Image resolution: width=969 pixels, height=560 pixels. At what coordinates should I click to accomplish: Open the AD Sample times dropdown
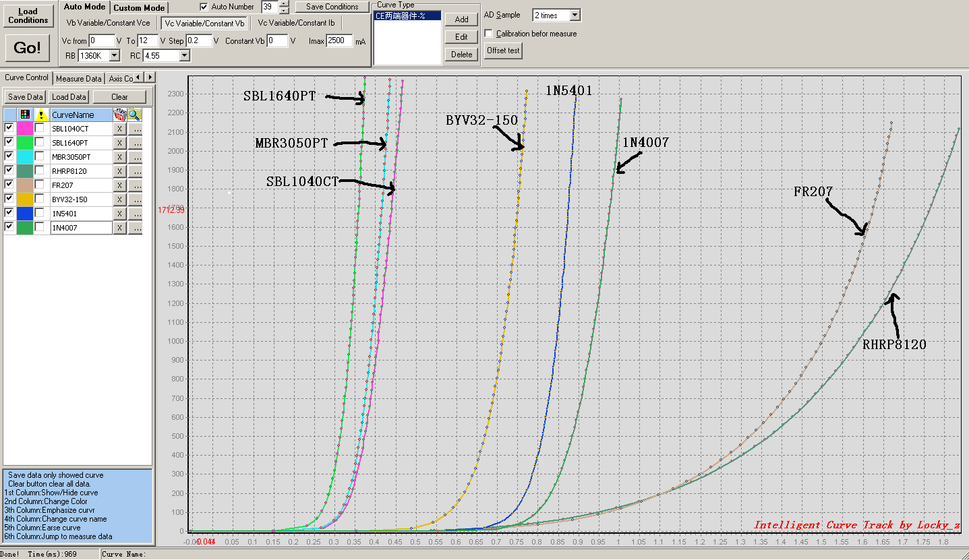tap(575, 15)
